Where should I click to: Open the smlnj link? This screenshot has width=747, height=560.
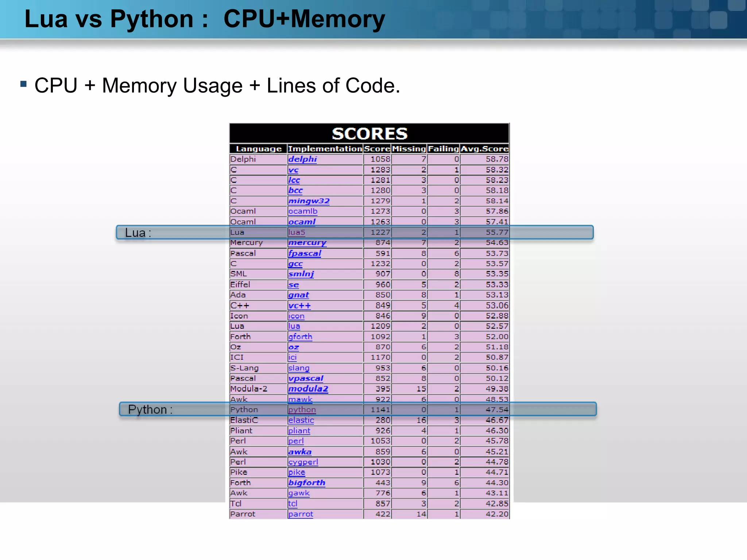pos(301,274)
